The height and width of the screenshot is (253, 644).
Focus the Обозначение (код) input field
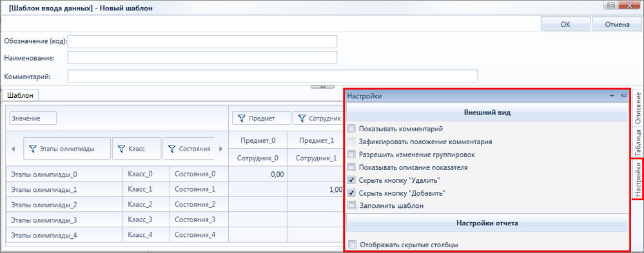pyautogui.click(x=202, y=41)
